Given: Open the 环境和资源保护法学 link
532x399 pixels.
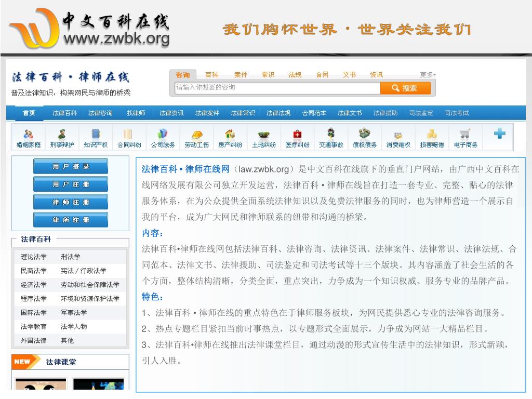Looking at the screenshot, I should (90, 299).
